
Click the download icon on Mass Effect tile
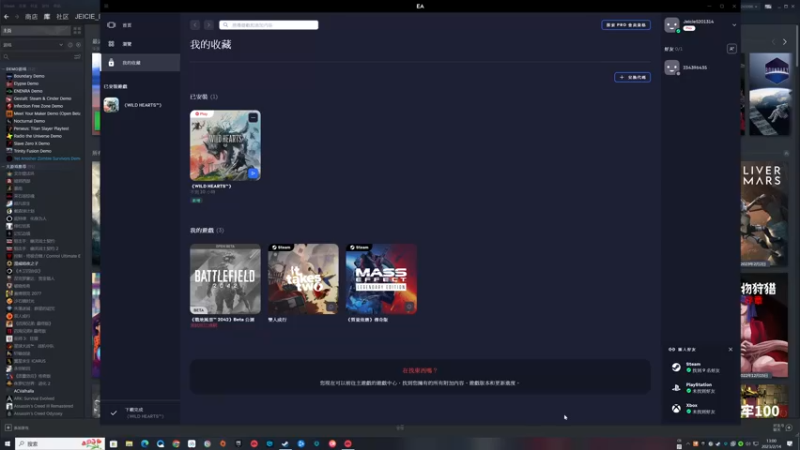tap(409, 307)
